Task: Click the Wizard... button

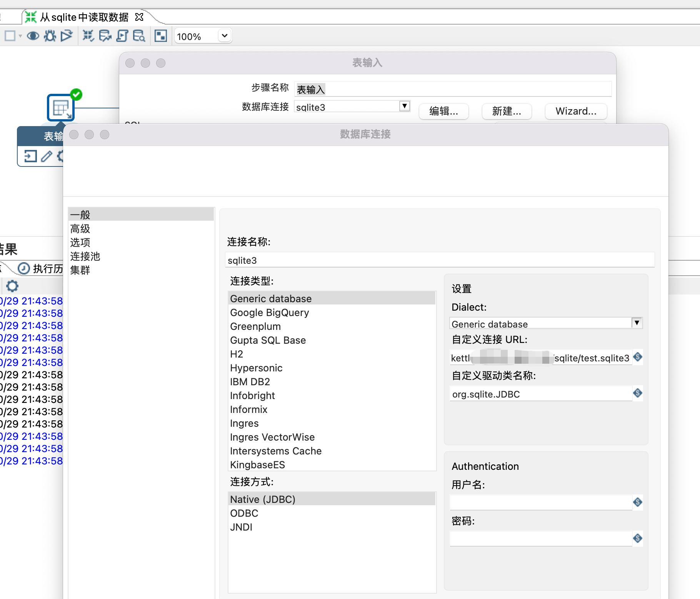Action: pyautogui.click(x=576, y=111)
